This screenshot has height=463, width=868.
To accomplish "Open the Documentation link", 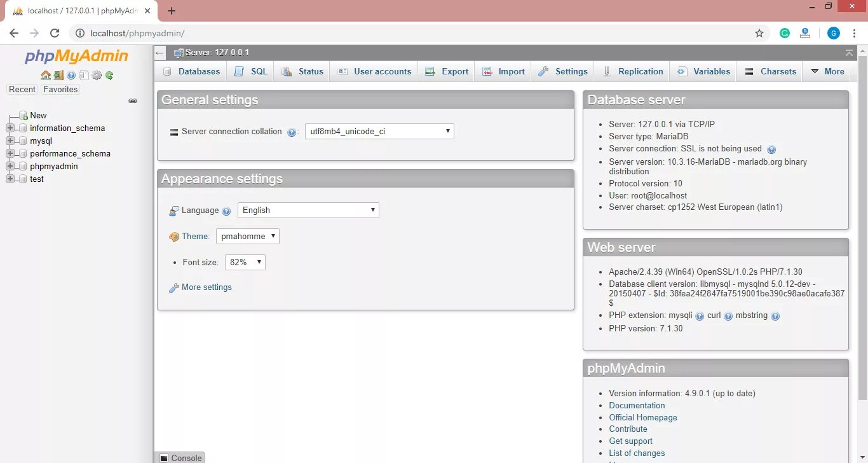I will (x=637, y=406).
